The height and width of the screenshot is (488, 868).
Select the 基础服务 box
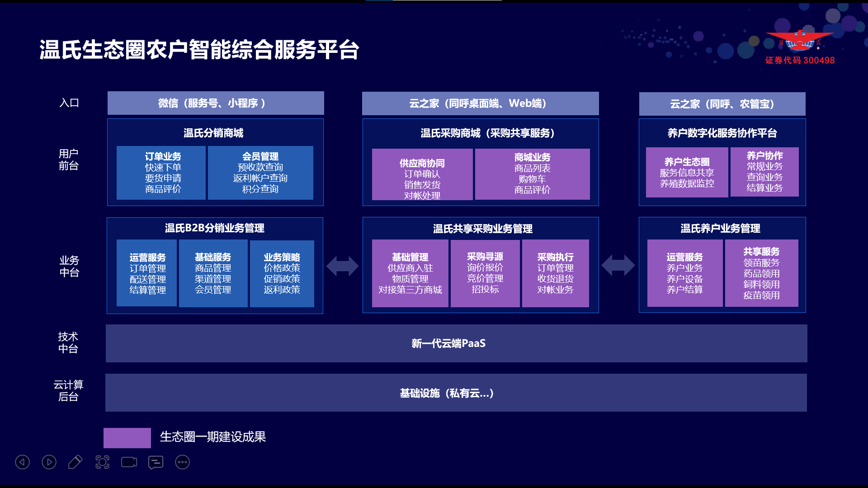(x=213, y=273)
